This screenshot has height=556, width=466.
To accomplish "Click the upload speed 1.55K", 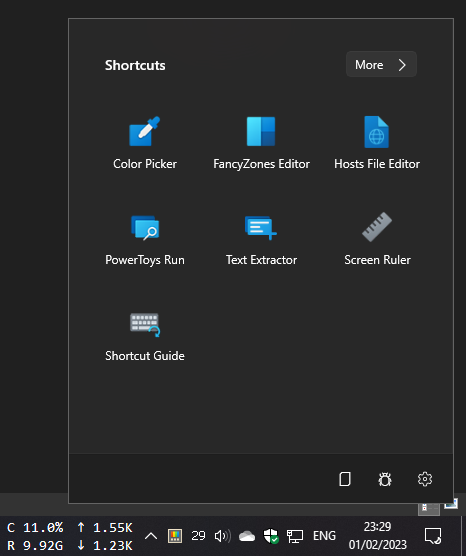I will pyautogui.click(x=113, y=528).
